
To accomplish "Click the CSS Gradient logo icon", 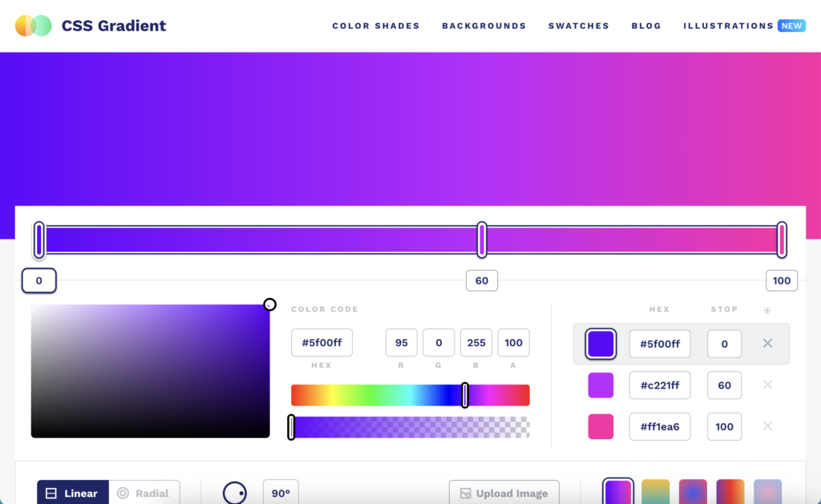I will pyautogui.click(x=33, y=26).
